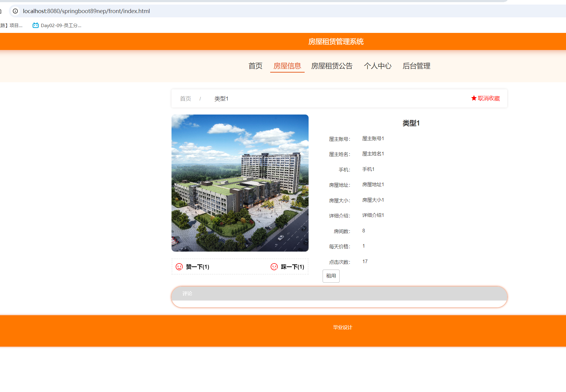Image resolution: width=566 pixels, height=392 pixels.
Task: Switch to the 首页 navigation tab
Action: point(255,66)
